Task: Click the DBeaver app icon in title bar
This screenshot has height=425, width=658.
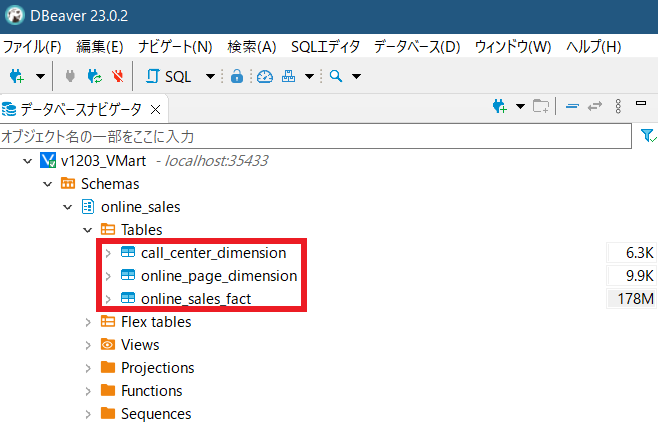Action: pyautogui.click(x=15, y=16)
